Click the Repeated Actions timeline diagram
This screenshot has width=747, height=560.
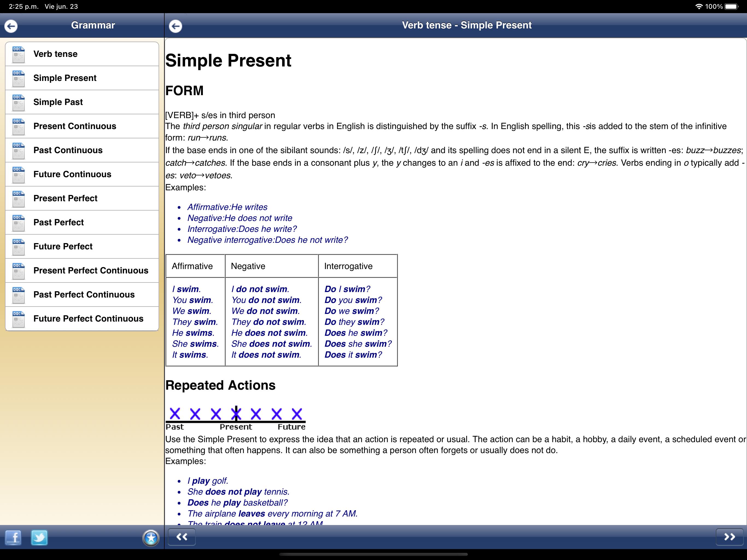pos(235,418)
